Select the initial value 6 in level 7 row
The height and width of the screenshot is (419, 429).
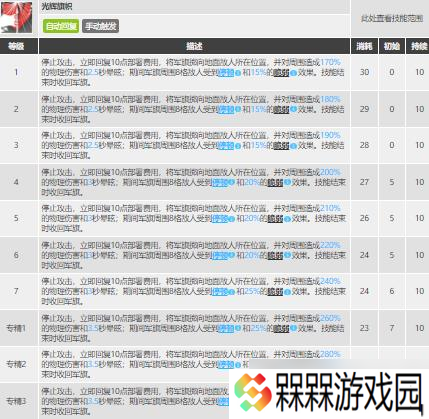pyautogui.click(x=392, y=291)
